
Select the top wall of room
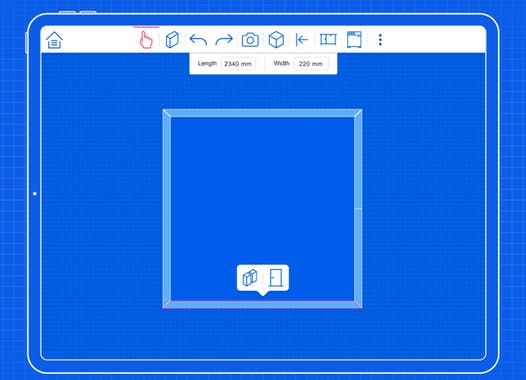(x=262, y=113)
